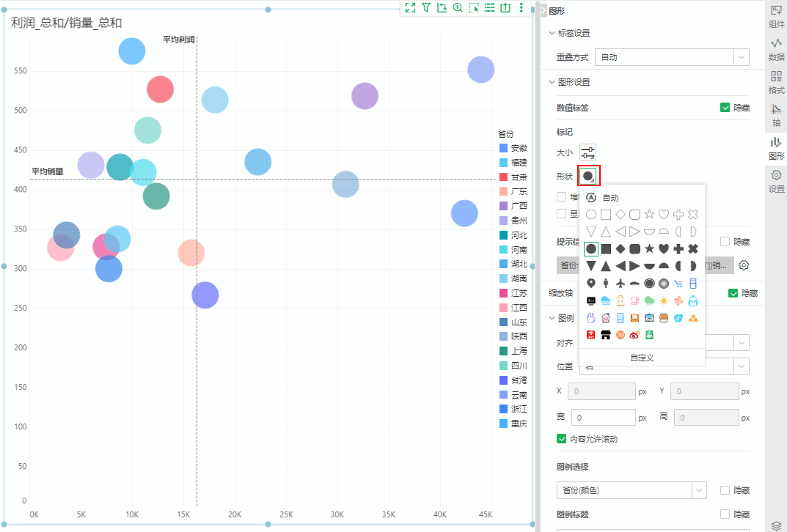Viewport: 787px width, 532px height.
Task: Open the marker size slider settings
Action: pos(587,153)
